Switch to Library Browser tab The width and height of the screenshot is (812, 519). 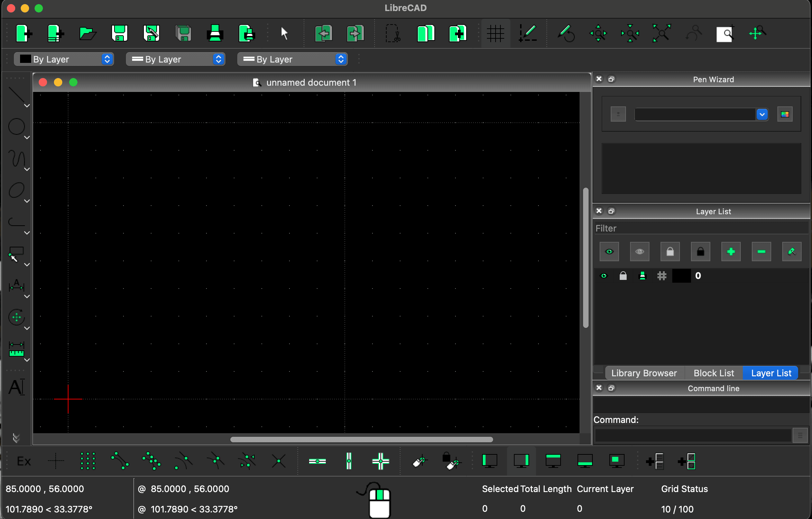[x=644, y=373]
